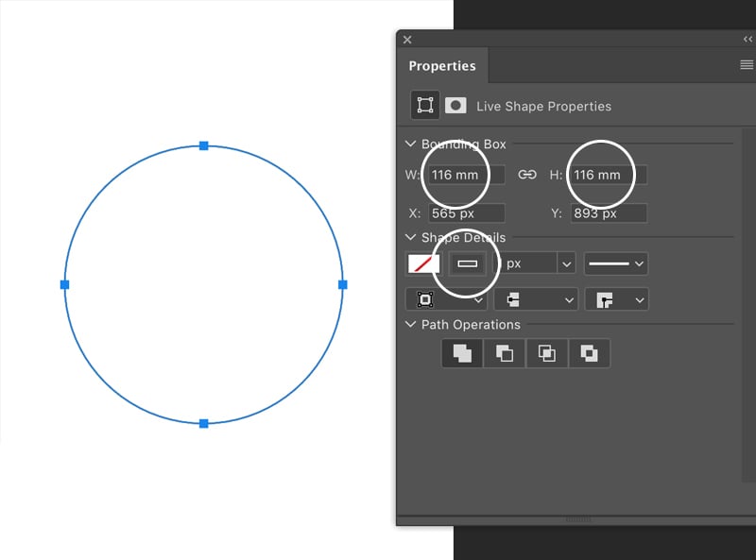Collapse the Bounding Box section
Viewport: 756px width, 560px height.
tap(410, 144)
